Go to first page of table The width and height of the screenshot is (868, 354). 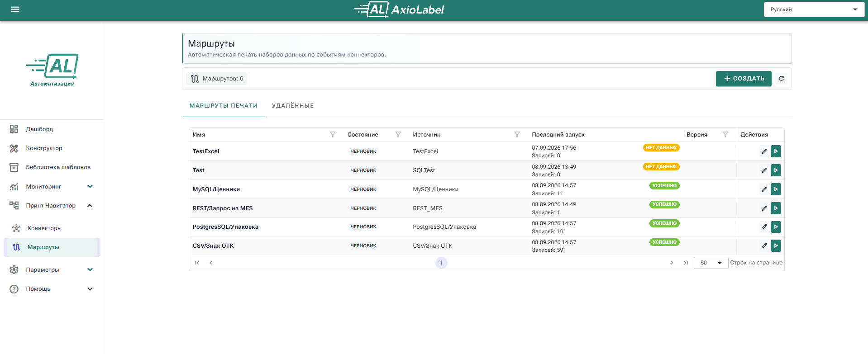[197, 263]
